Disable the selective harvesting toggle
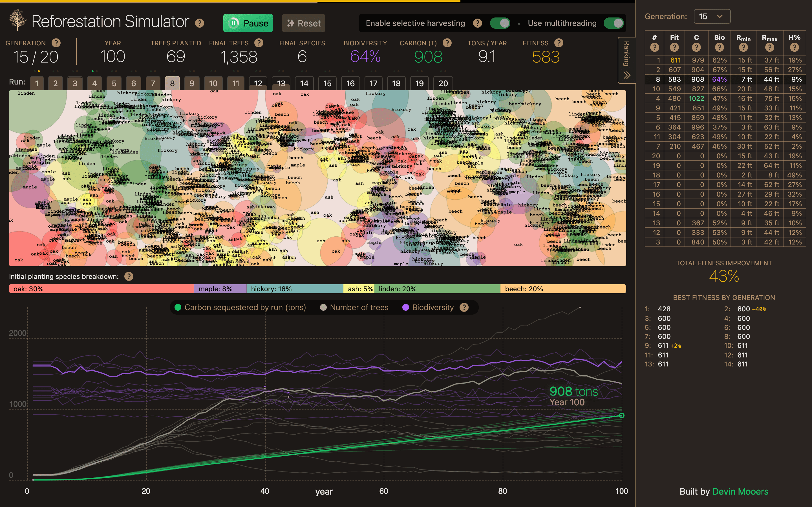Viewport: 812px width, 507px height. click(500, 23)
